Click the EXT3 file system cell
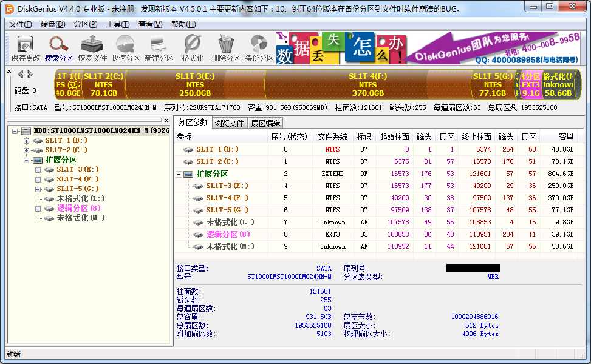Viewport: 591px width, 364px height. tap(332, 234)
